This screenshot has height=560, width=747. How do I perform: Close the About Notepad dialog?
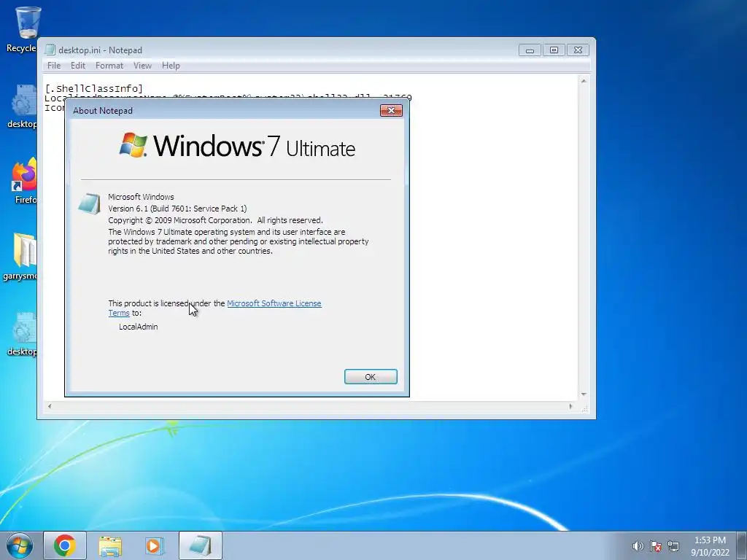[391, 111]
